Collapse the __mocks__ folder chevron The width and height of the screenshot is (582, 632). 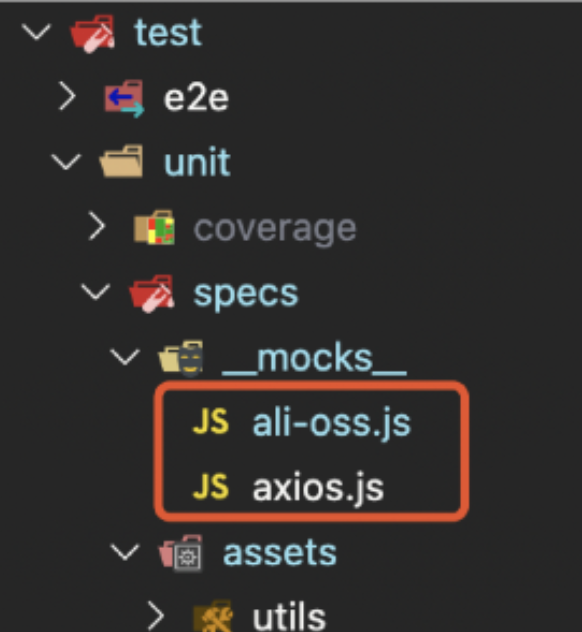click(125, 357)
